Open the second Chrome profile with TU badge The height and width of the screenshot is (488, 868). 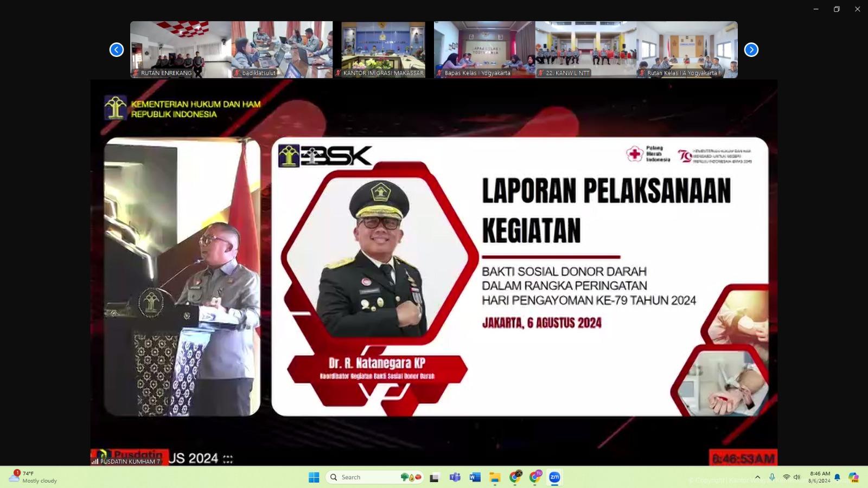click(x=535, y=477)
